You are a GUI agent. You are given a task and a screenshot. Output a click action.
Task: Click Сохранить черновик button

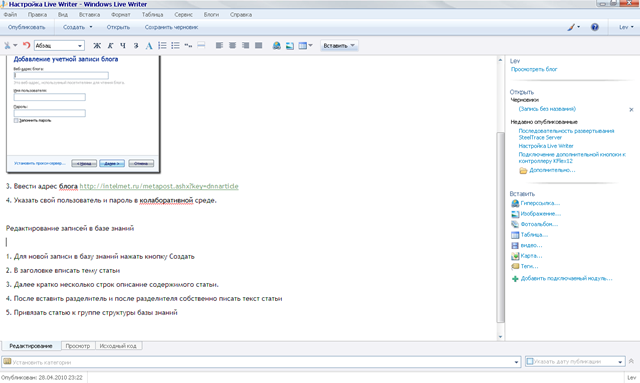[171, 27]
